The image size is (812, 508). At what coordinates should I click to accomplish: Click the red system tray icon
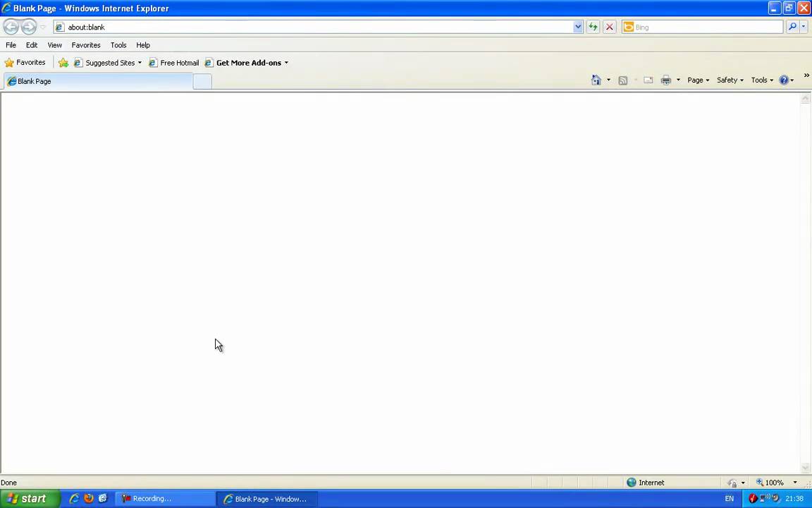(x=753, y=499)
